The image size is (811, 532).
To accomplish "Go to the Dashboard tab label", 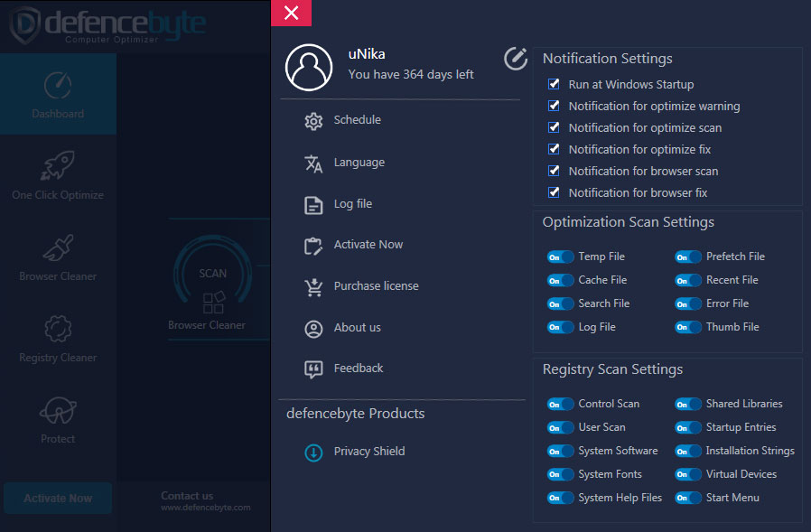I will 58,114.
